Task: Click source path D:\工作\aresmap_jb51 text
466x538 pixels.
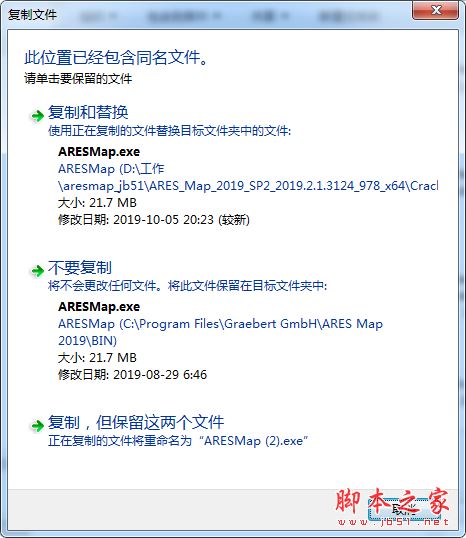Action: (x=248, y=177)
